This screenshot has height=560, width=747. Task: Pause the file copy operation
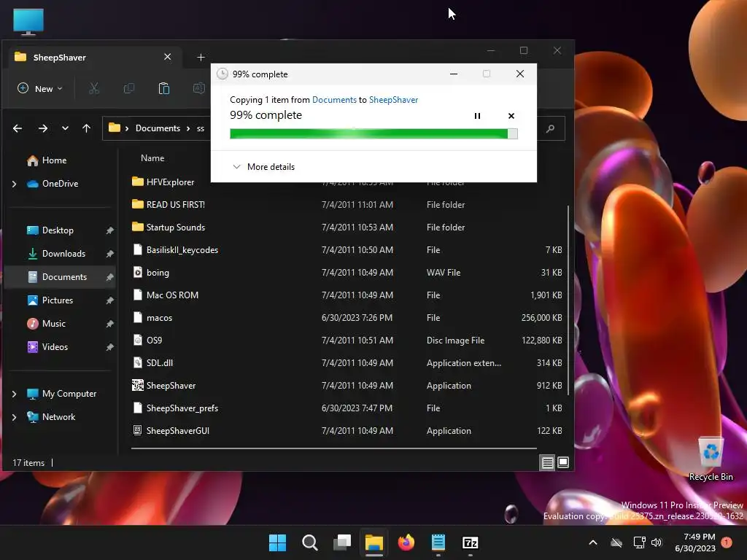click(x=477, y=116)
